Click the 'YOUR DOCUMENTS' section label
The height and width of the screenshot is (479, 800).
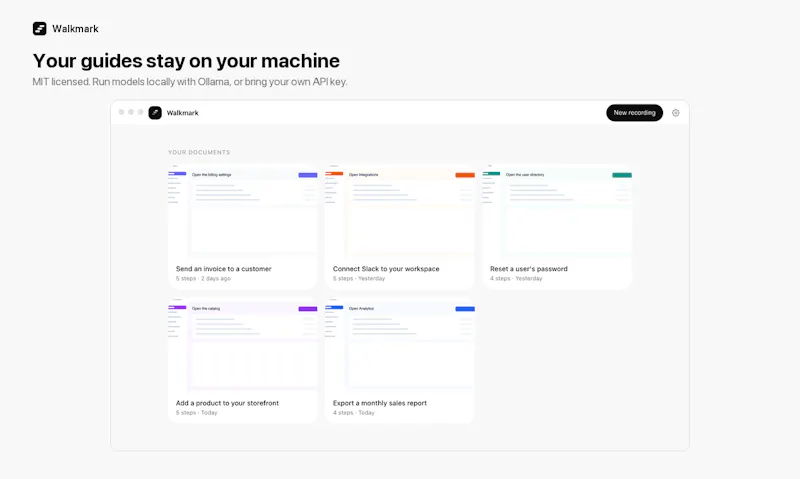(199, 153)
